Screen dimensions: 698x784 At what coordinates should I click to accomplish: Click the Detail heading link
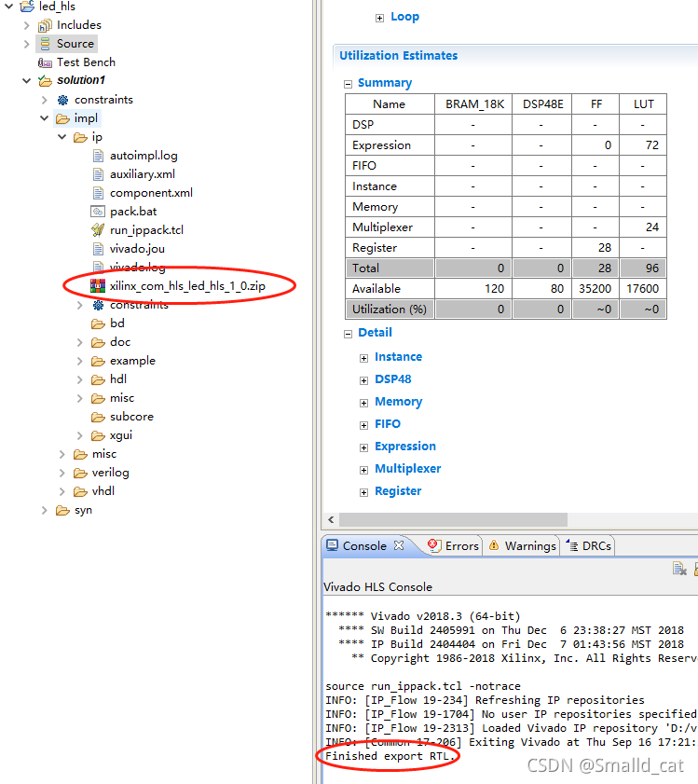tap(375, 333)
